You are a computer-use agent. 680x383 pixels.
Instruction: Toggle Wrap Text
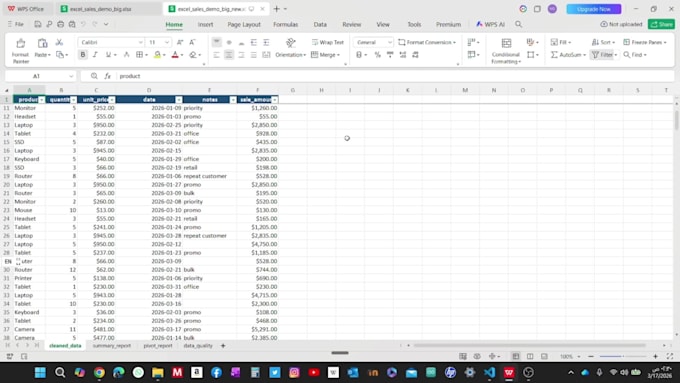click(328, 42)
